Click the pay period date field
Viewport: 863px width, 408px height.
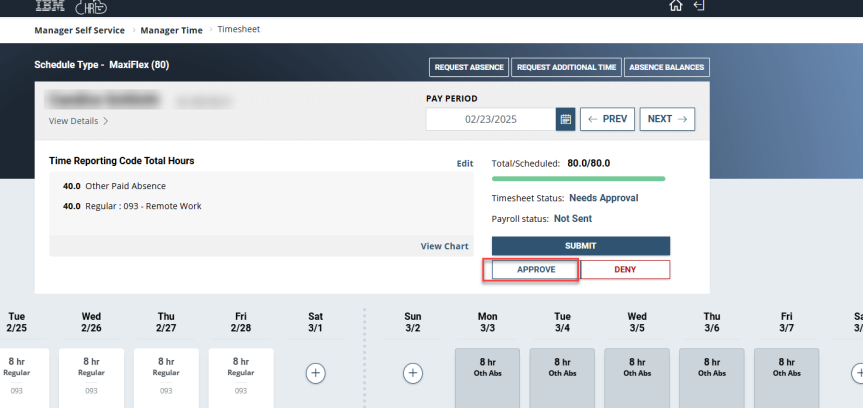coord(490,119)
